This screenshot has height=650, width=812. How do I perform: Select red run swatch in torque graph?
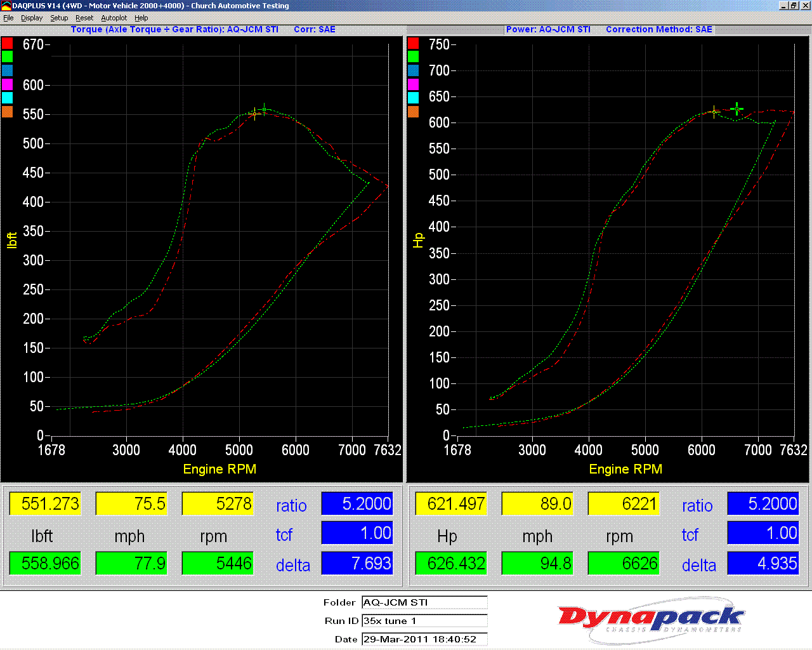coord(7,43)
